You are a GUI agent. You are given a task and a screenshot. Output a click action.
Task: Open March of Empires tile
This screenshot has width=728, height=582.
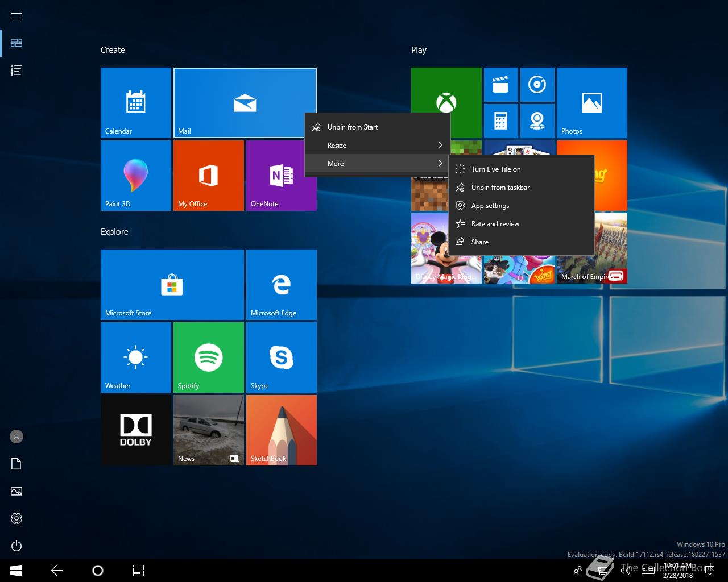pyautogui.click(x=611, y=248)
